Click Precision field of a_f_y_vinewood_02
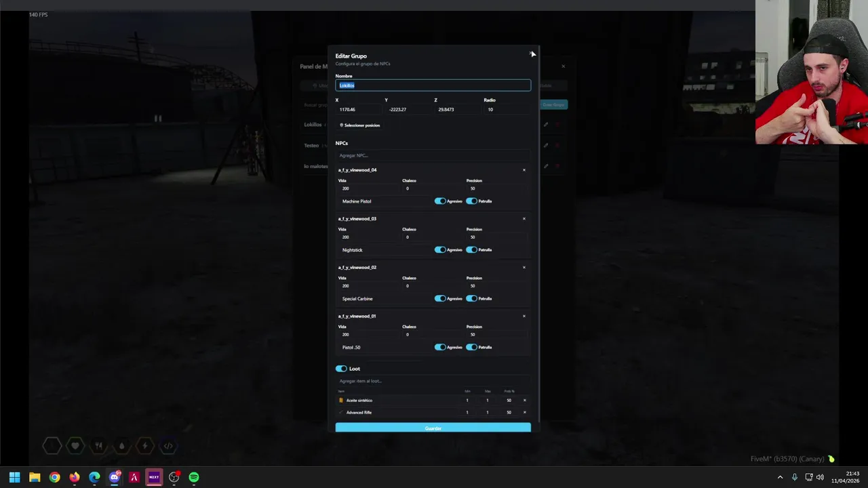 point(496,286)
